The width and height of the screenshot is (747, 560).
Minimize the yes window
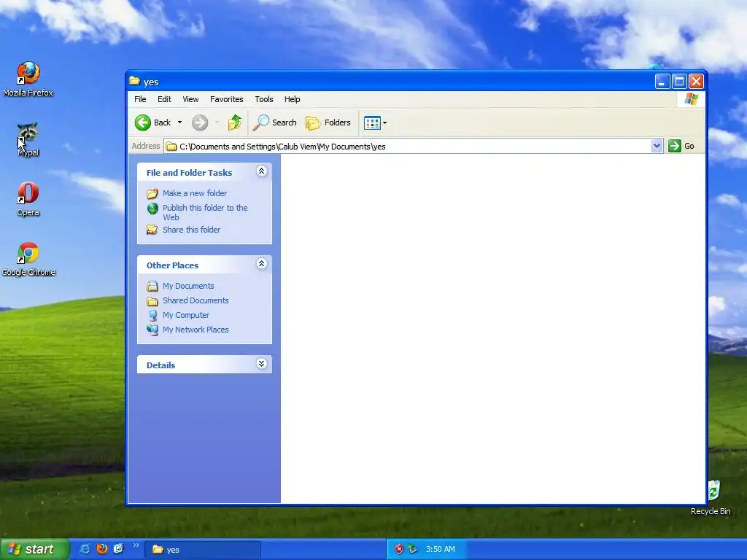(662, 82)
